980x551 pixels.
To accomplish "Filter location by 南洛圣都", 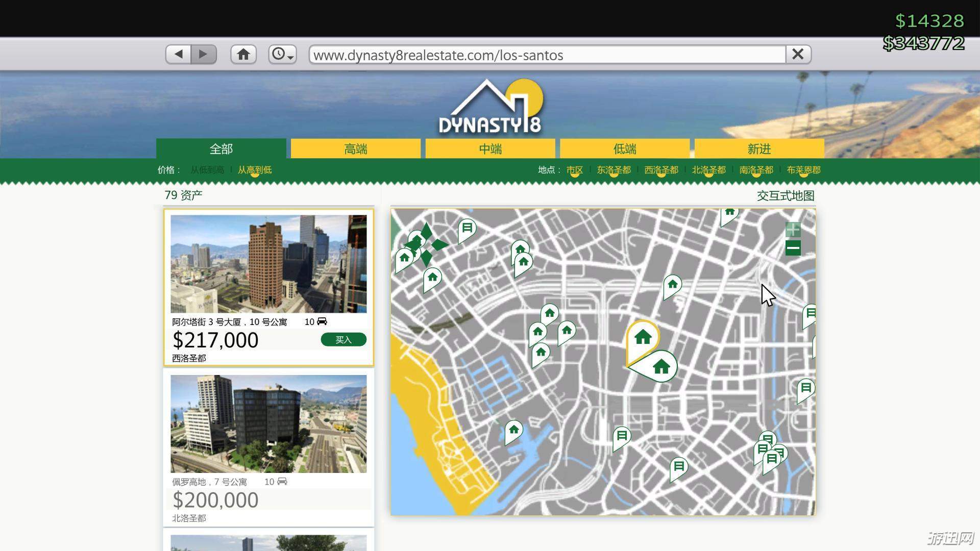I will [x=756, y=170].
